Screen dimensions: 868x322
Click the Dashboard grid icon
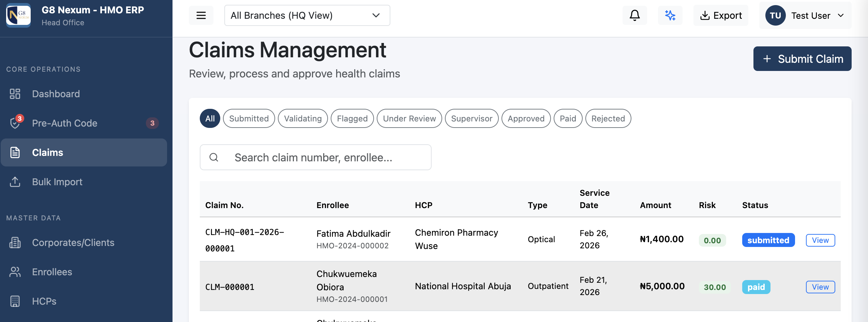click(15, 94)
